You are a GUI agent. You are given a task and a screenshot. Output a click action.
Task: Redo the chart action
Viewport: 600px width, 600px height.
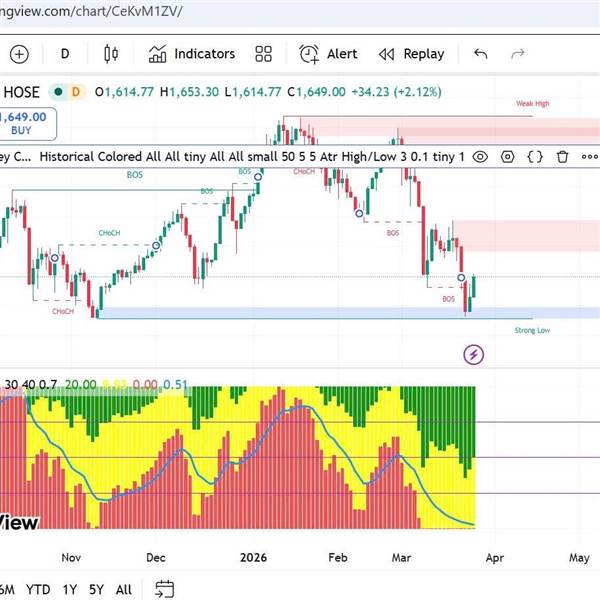click(517, 54)
